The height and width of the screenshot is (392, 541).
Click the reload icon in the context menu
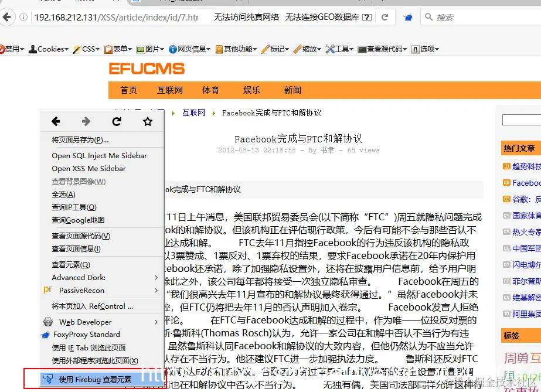click(x=117, y=121)
